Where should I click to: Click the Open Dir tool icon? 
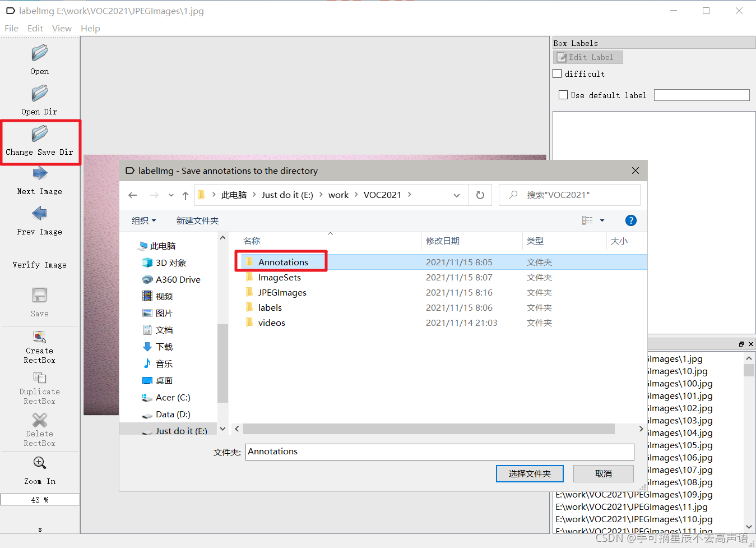[40, 93]
